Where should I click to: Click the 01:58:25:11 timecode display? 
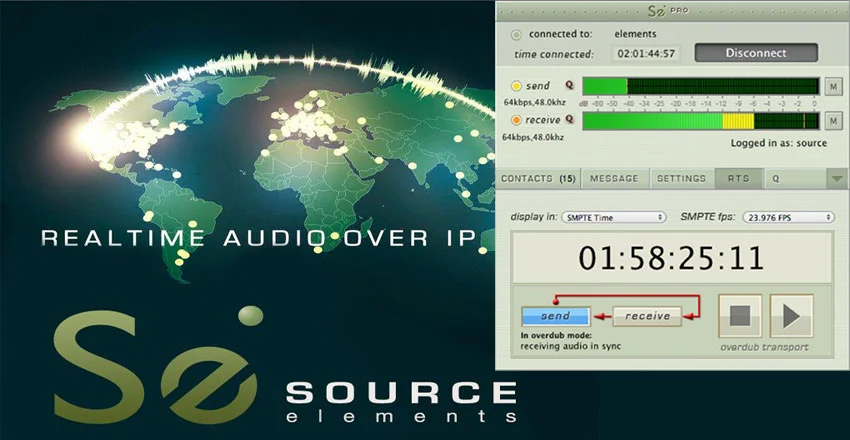click(672, 258)
